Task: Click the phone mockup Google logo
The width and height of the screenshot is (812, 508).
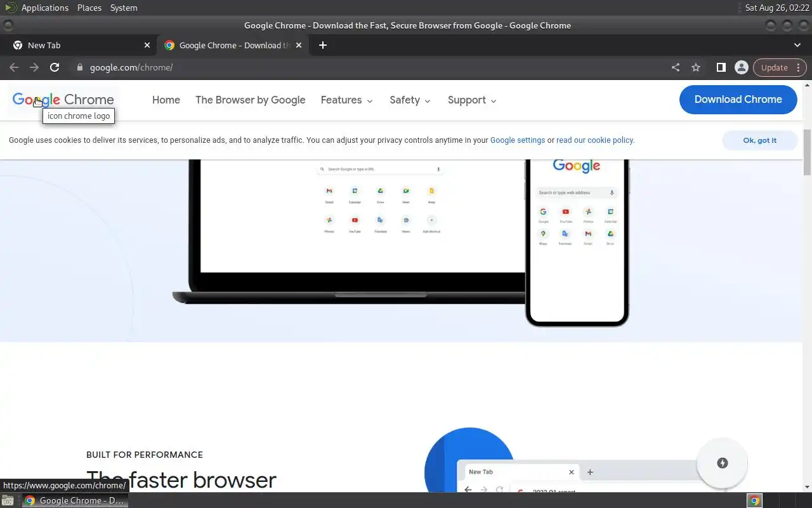Action: [x=577, y=166]
